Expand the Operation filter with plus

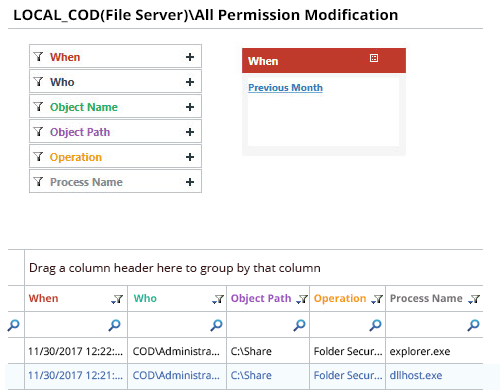[190, 157]
